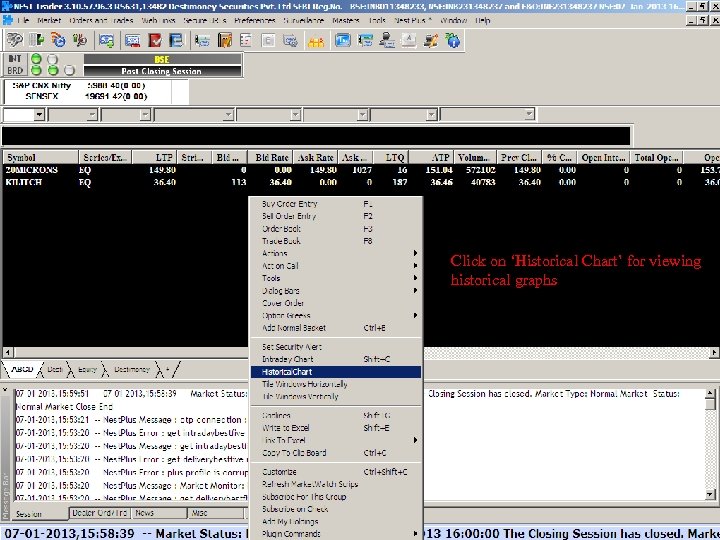
Task: Click the yellow people group toolbar icon
Action: [316, 41]
